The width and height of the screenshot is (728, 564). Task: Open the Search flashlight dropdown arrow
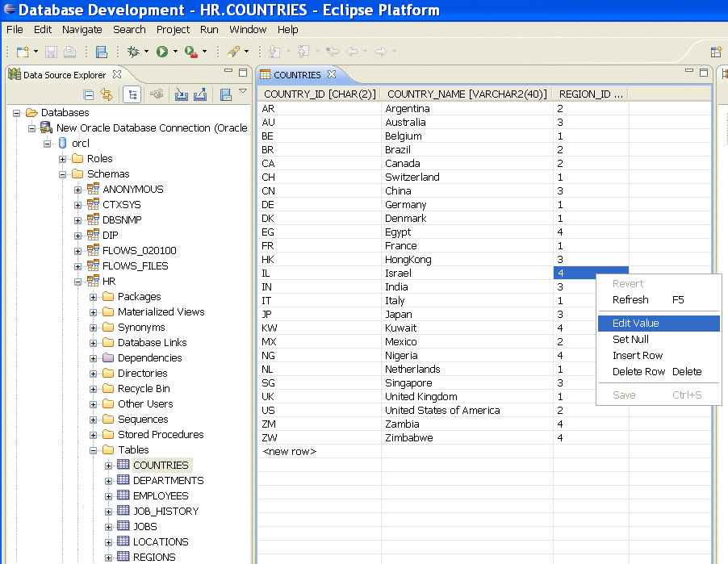click(246, 52)
